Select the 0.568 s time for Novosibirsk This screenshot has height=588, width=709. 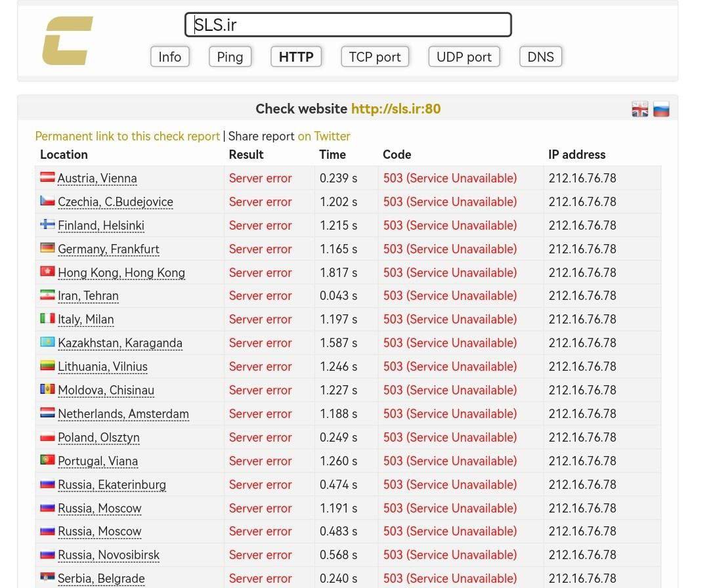tap(338, 555)
